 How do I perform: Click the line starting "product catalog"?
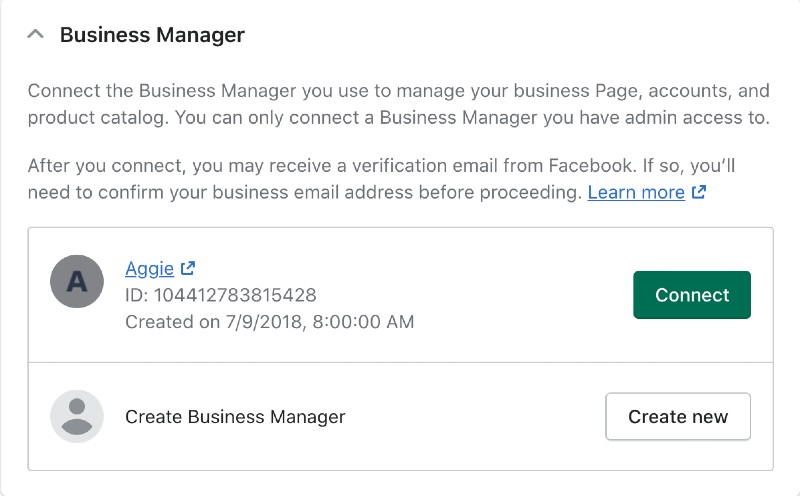pos(398,118)
